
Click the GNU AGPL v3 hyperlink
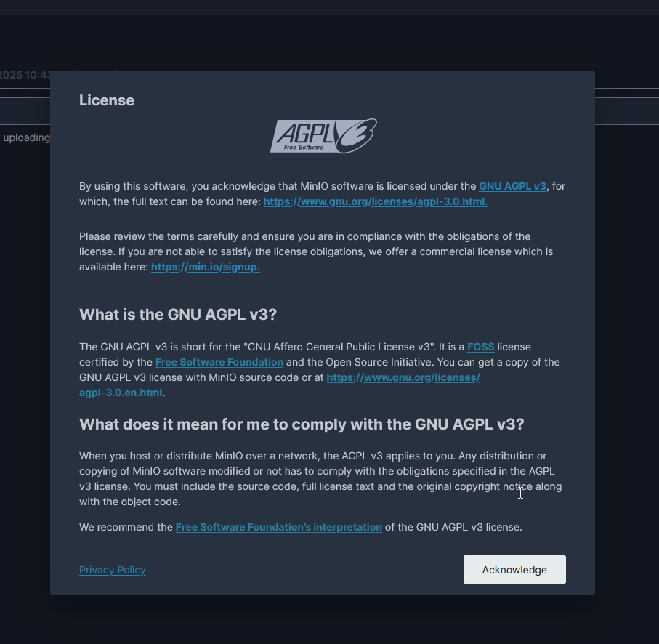512,186
